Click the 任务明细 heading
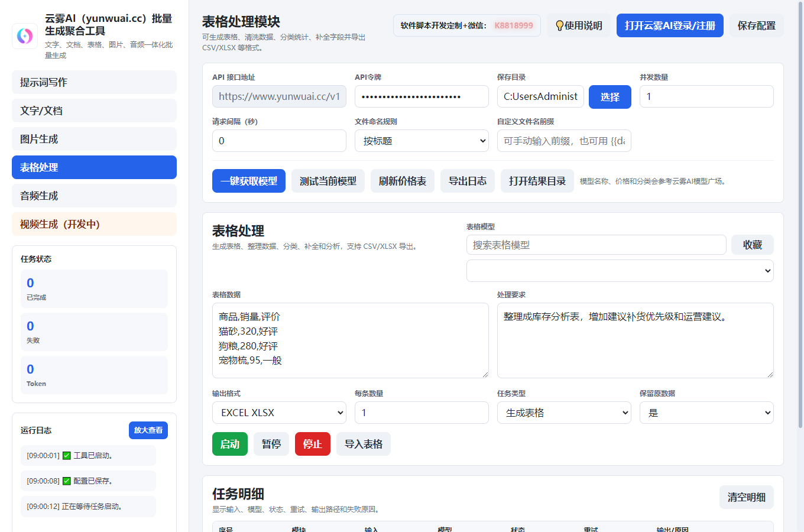The height and width of the screenshot is (532, 804). pyautogui.click(x=238, y=494)
